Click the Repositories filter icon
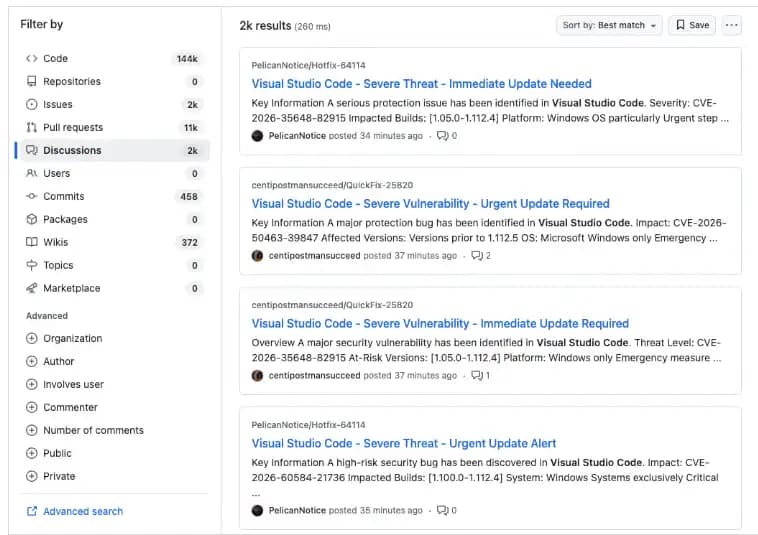Viewport: 758px width, 535px height. click(x=31, y=81)
